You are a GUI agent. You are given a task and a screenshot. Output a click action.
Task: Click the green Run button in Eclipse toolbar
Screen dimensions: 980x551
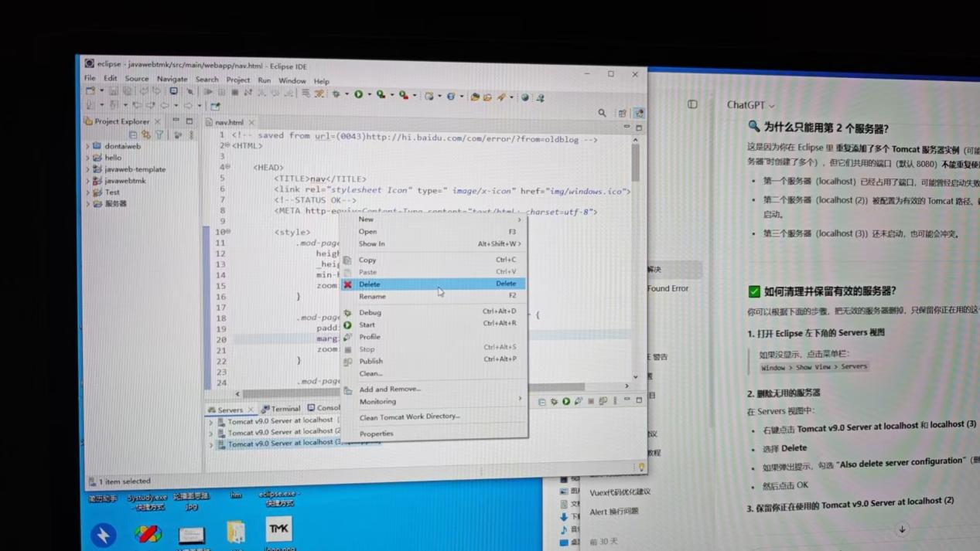click(x=358, y=94)
